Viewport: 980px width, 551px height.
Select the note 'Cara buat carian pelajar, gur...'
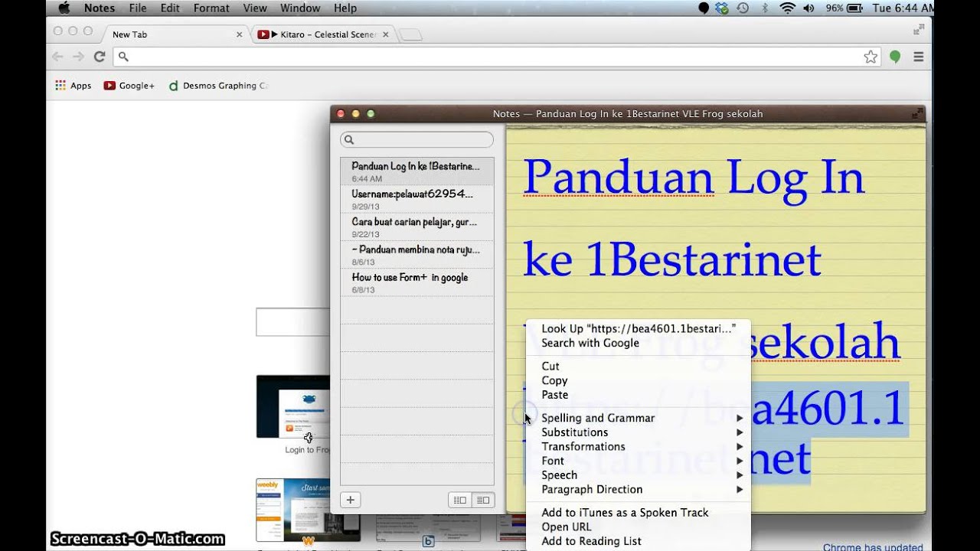(x=417, y=227)
